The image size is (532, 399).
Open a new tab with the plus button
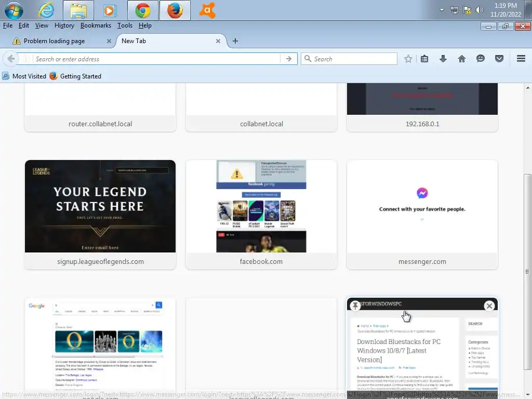[235, 41]
